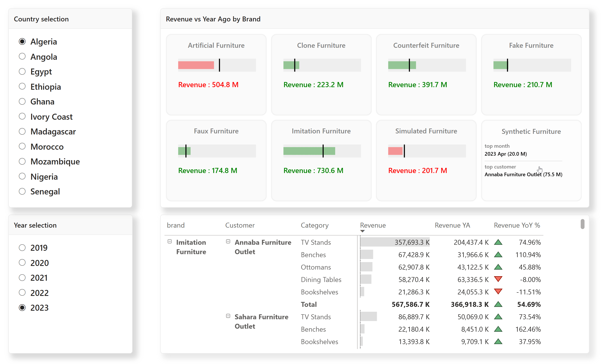Click the red decrease triangle beside Bookshelves -11.51%
Viewport: 601px width, 364px height.
pos(499,292)
